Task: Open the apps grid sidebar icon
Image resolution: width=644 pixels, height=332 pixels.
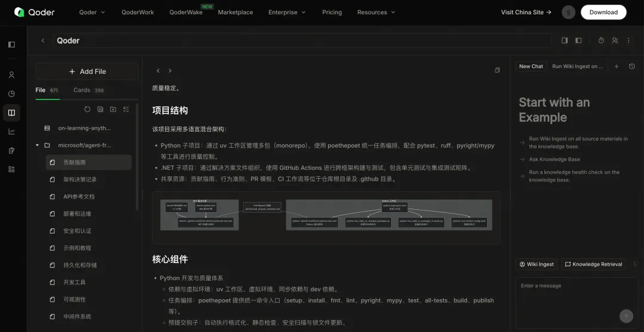Action: click(11, 169)
